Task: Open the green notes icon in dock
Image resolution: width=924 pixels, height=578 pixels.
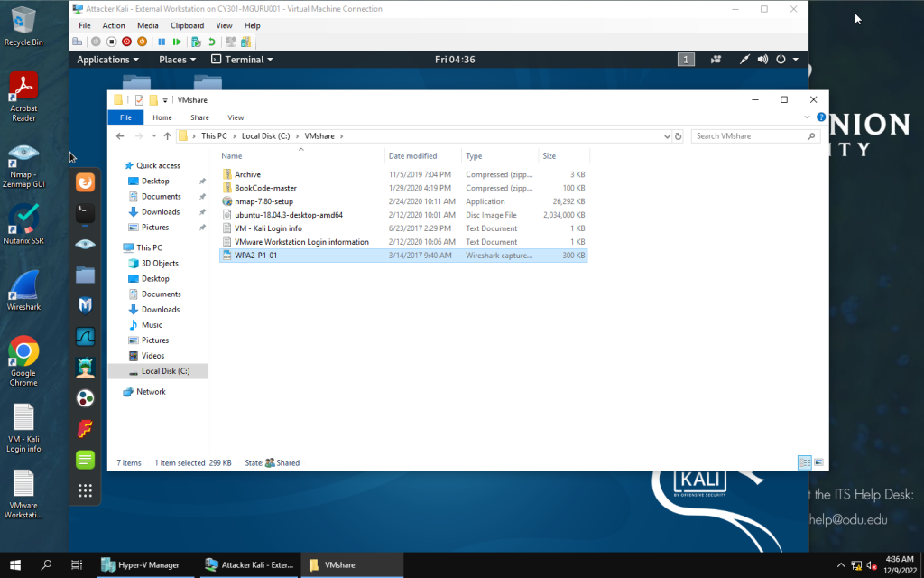Action: 86,460
